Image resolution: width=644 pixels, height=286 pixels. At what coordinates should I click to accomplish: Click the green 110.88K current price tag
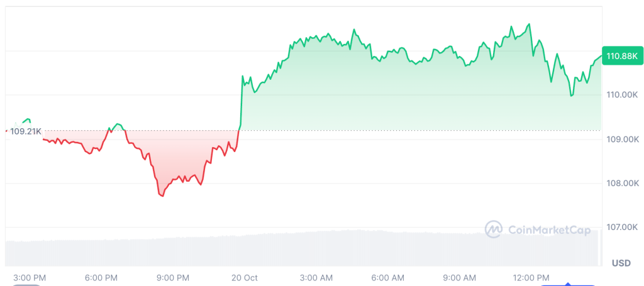tap(621, 57)
